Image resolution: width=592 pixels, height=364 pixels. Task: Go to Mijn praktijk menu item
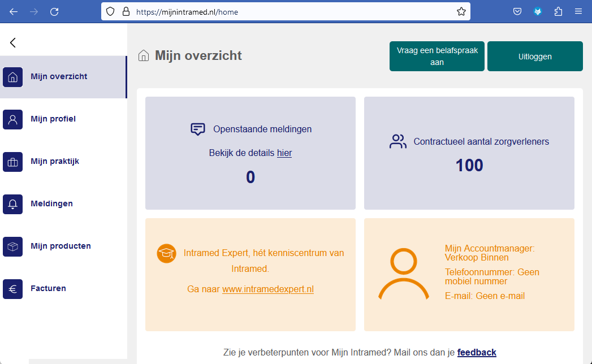click(x=63, y=161)
